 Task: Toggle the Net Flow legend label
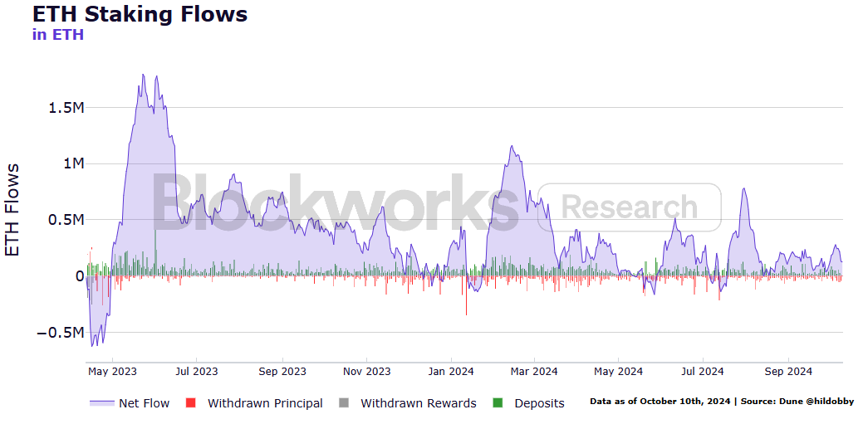(x=144, y=403)
